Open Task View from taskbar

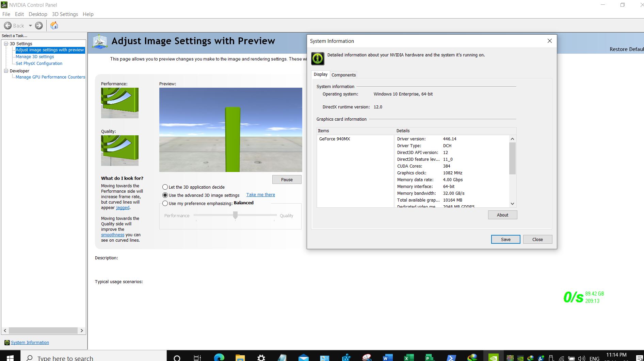click(197, 358)
